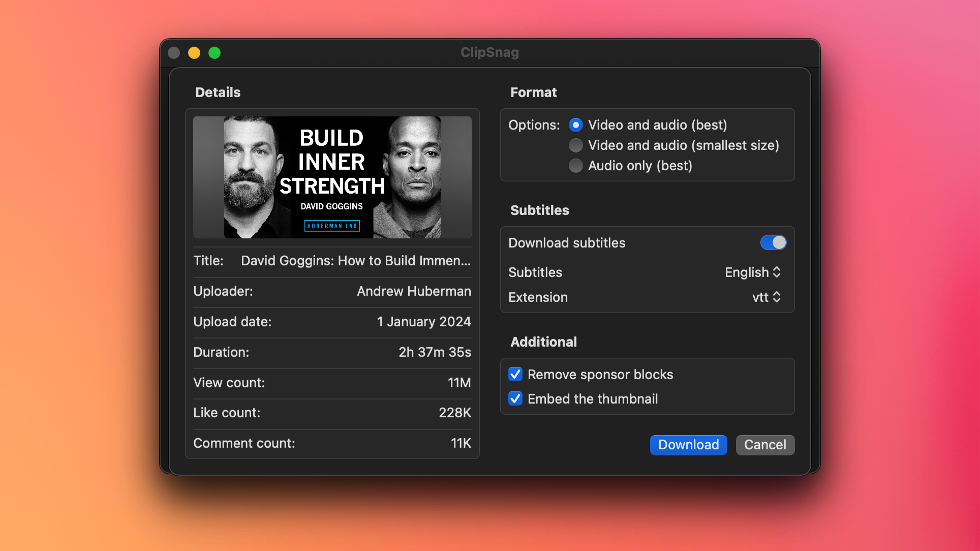Viewport: 980px width, 551px height.
Task: Click the truncated title David Goggins: How to Build Immen...
Action: tap(356, 261)
